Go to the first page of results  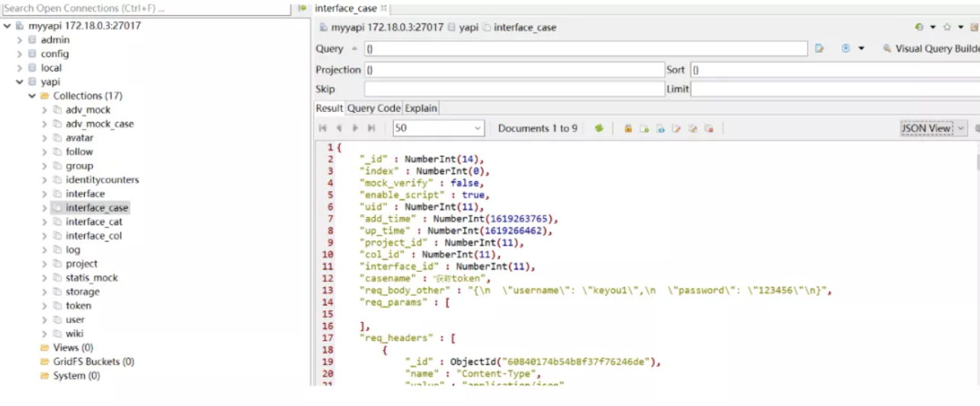[x=323, y=129]
